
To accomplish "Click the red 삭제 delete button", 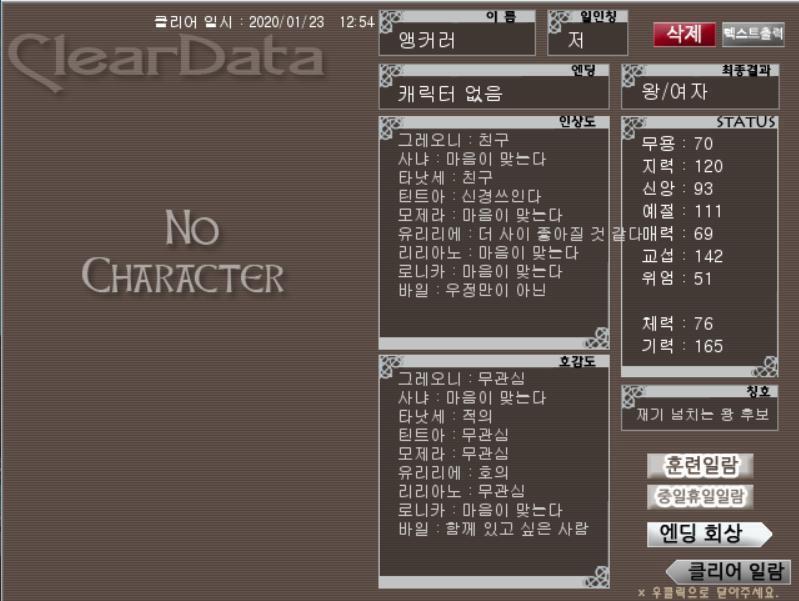I will tap(684, 34).
